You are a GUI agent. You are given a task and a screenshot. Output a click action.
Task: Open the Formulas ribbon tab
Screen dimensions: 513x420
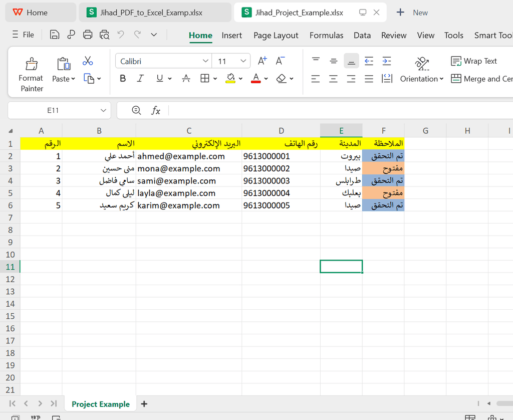tap(326, 35)
